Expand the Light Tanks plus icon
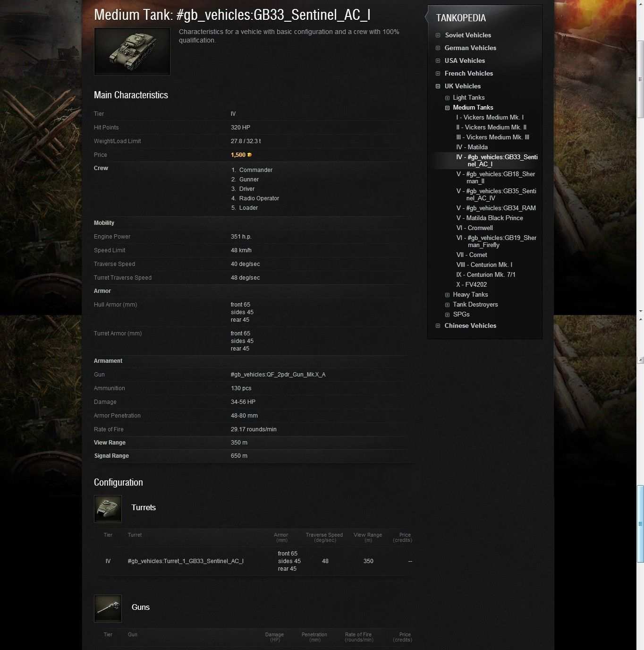The width and height of the screenshot is (644, 650). (447, 98)
